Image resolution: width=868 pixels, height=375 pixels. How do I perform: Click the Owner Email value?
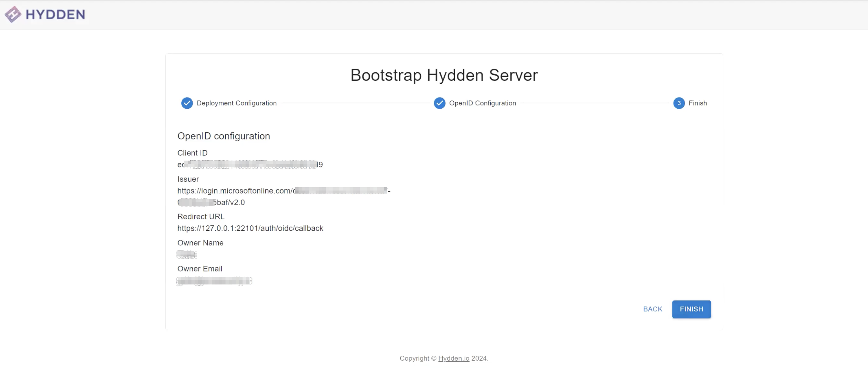click(214, 281)
